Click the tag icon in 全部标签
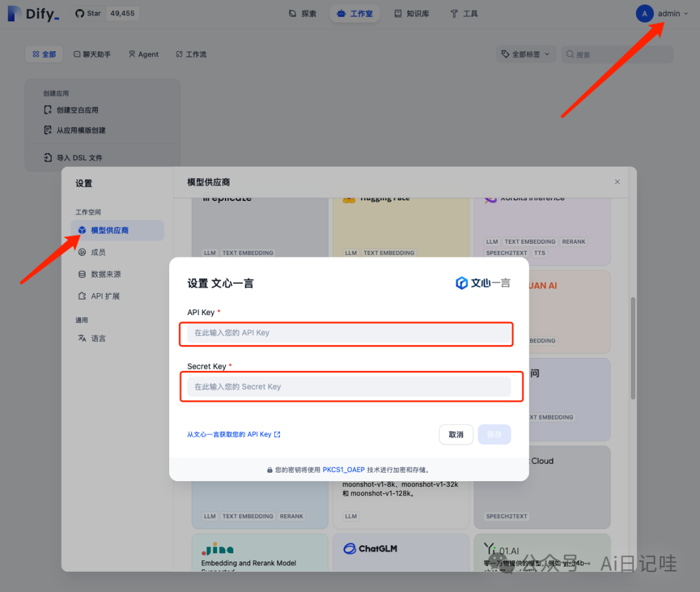Viewport: 700px width, 592px height. [505, 54]
